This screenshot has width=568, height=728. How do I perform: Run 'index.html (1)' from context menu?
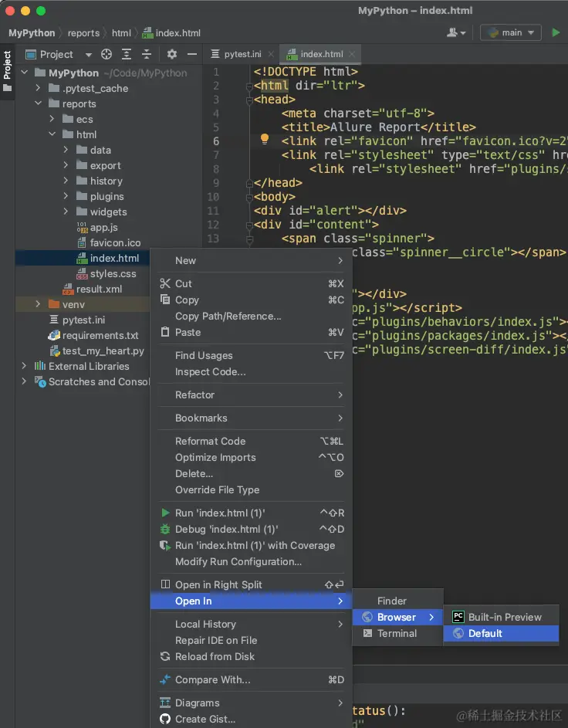[251, 513]
